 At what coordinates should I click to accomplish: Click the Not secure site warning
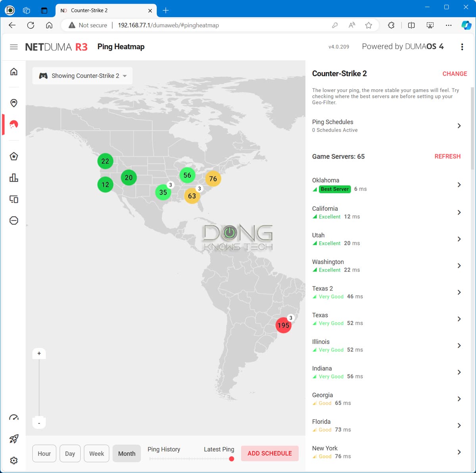(88, 25)
